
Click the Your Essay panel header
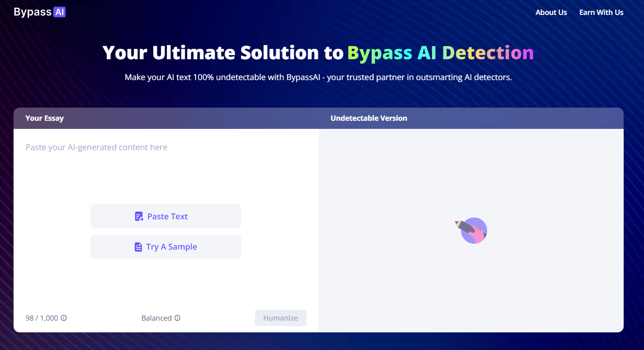[x=44, y=118]
